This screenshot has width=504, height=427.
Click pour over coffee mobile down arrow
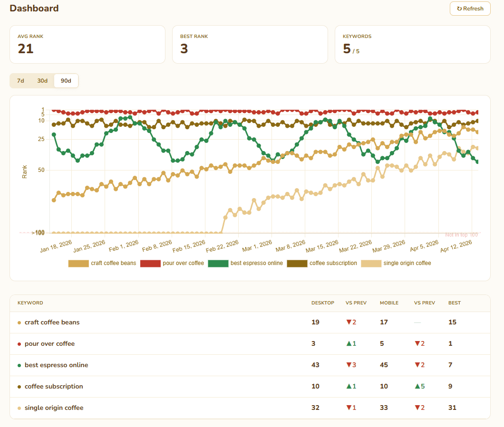tap(417, 343)
